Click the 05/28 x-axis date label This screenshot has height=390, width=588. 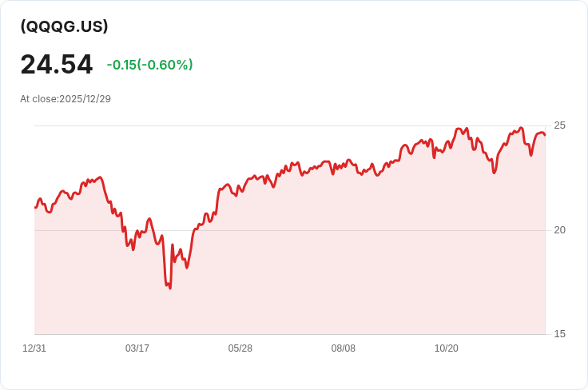(x=240, y=348)
